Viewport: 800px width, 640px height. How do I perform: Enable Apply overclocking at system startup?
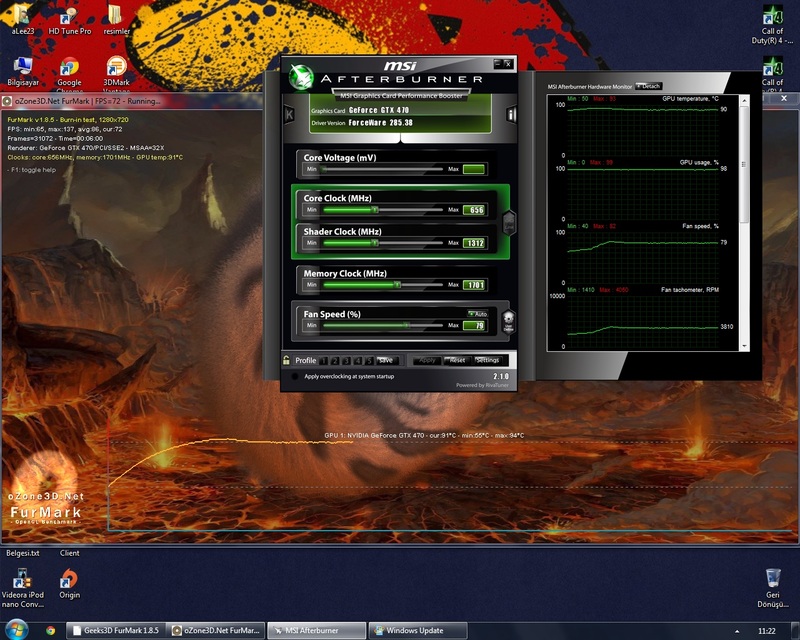(x=294, y=377)
